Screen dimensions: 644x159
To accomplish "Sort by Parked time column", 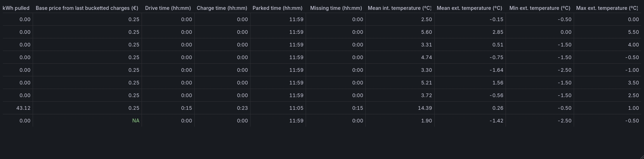I will (277, 8).
